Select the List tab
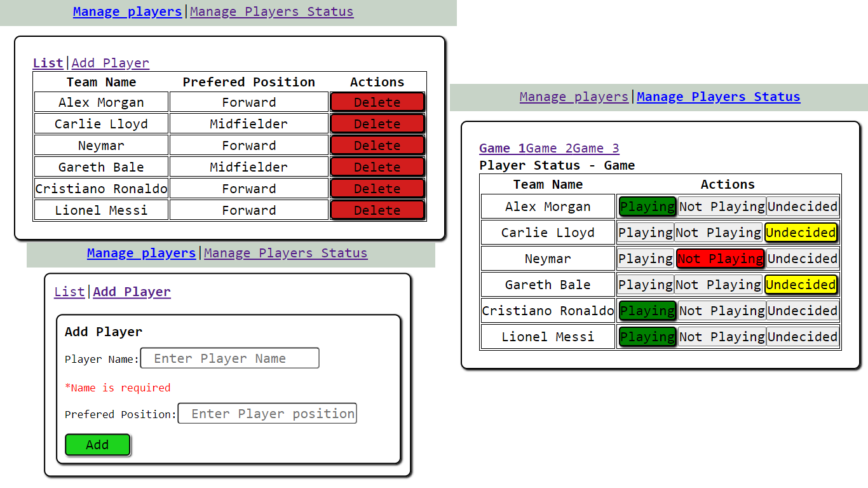The image size is (868, 488). [48, 63]
